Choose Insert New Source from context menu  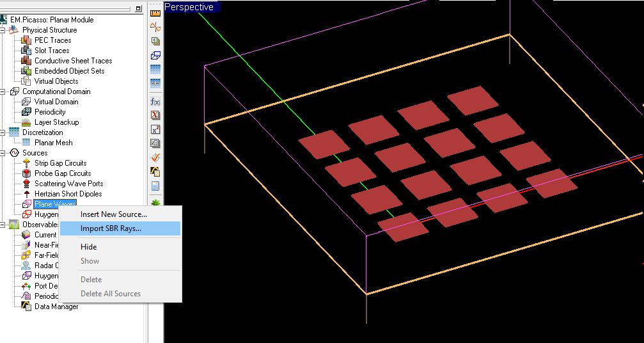click(114, 214)
